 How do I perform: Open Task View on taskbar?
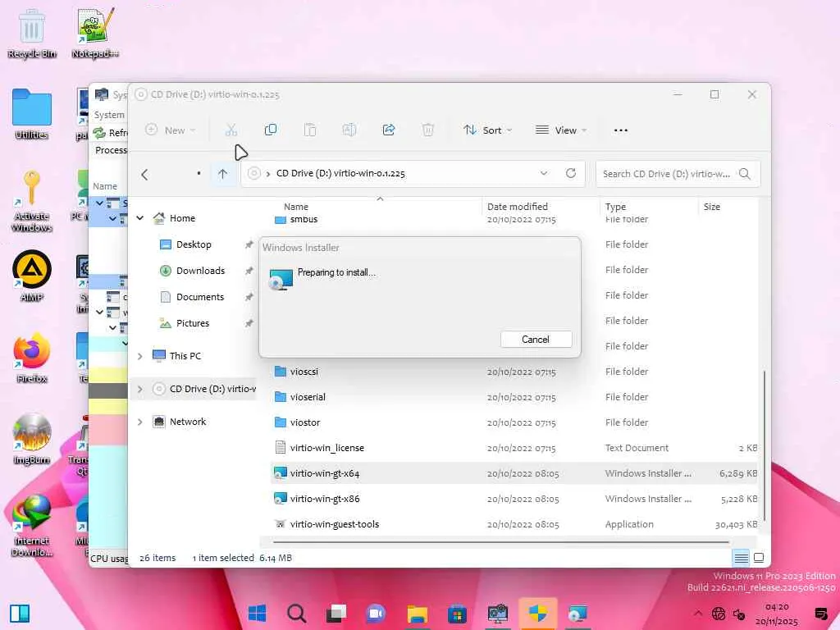(x=336, y=614)
